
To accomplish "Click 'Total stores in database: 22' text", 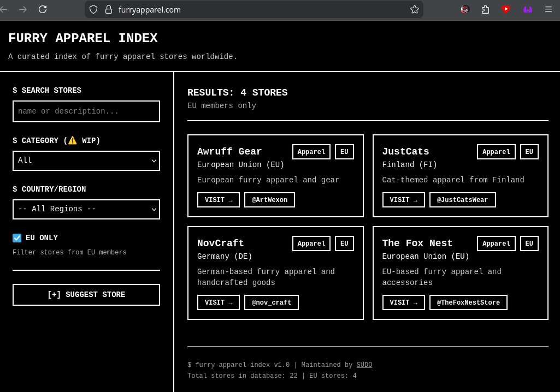I will (x=242, y=376).
